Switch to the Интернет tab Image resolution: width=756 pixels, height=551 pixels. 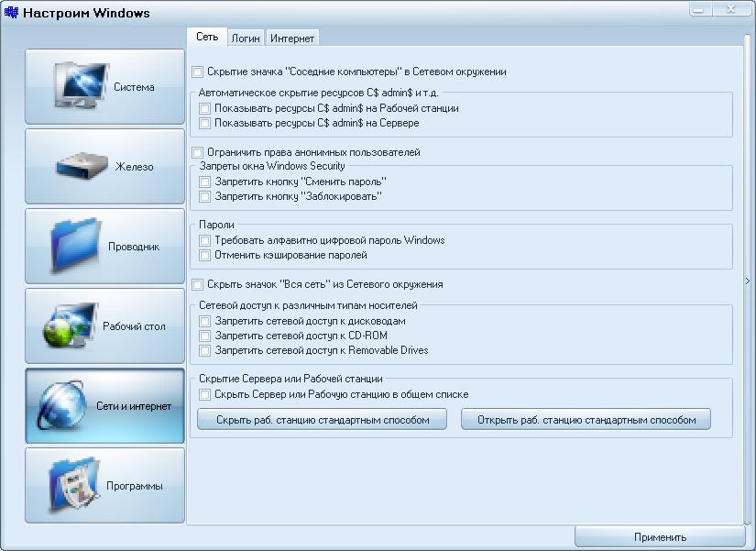coord(292,39)
